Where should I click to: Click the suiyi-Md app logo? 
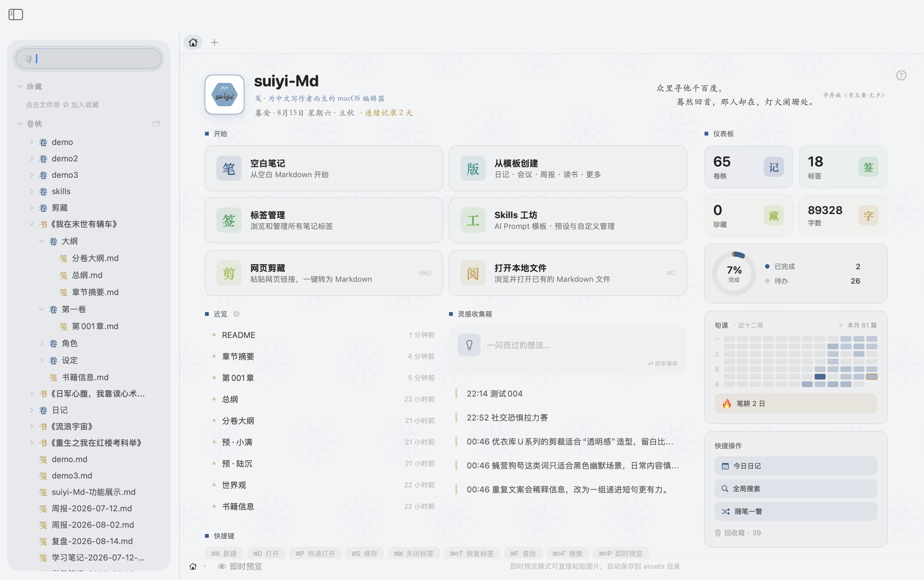tap(225, 94)
